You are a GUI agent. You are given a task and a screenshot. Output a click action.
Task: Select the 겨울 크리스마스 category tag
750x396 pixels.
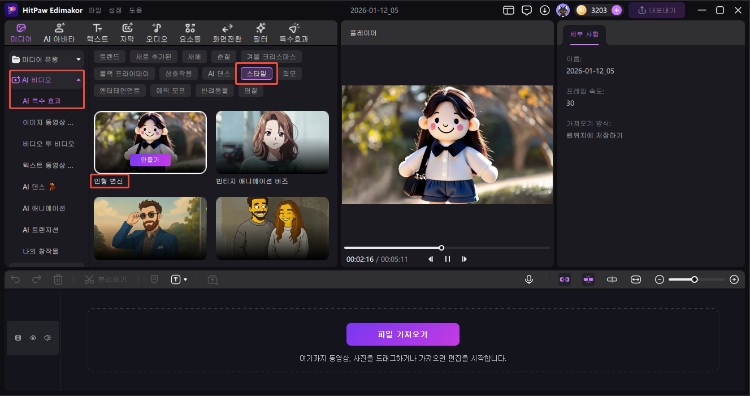tap(271, 56)
